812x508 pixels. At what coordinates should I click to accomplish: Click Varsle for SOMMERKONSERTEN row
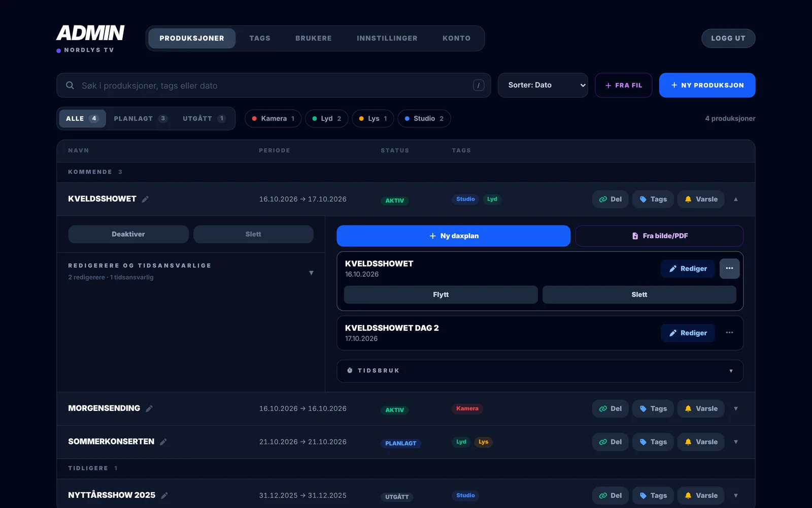point(701,442)
